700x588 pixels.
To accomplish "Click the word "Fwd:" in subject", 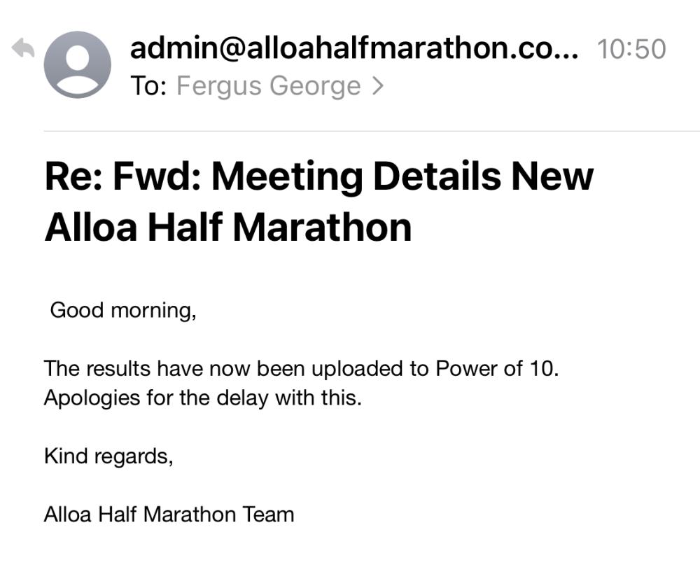I will [x=157, y=176].
